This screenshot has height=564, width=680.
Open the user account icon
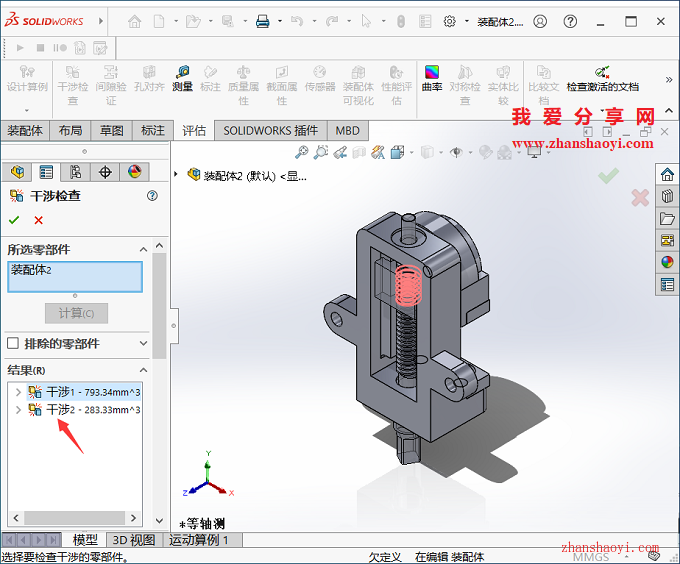pos(540,21)
